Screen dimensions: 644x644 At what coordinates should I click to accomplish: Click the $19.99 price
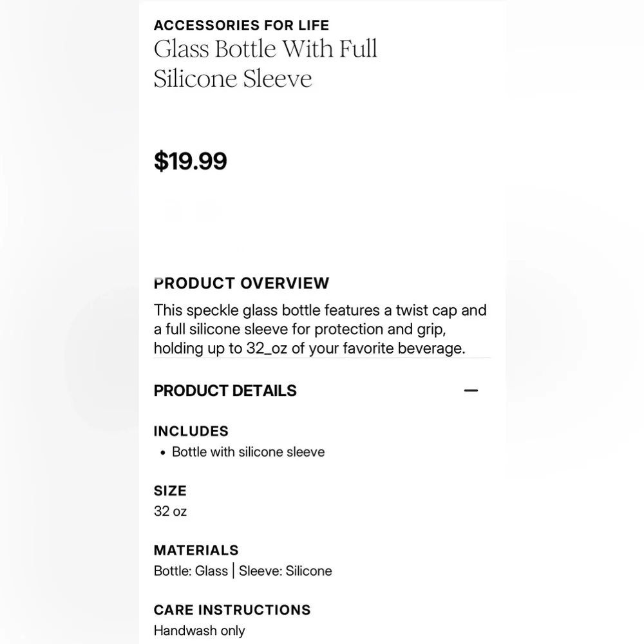[x=191, y=161]
